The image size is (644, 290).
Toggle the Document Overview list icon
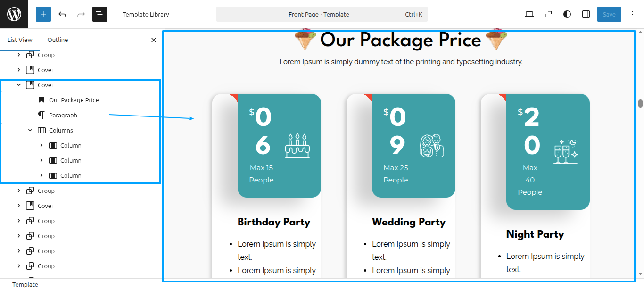tap(100, 14)
